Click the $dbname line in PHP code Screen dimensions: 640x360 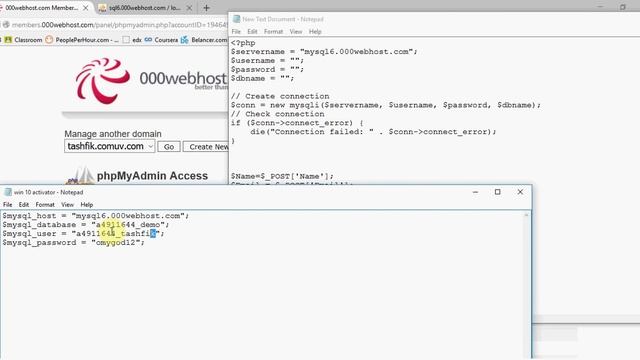[x=262, y=78]
